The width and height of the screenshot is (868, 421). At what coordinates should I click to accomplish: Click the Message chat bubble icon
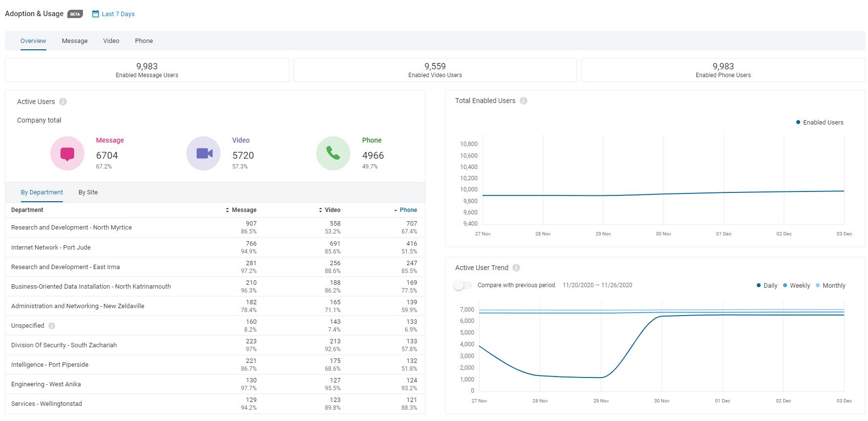(x=67, y=153)
